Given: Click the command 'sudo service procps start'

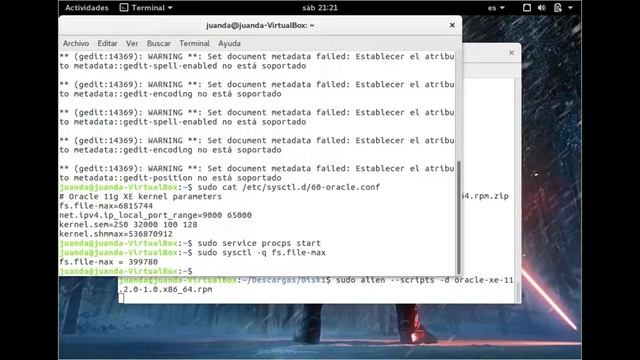Looking at the screenshot, I should pos(259,243).
